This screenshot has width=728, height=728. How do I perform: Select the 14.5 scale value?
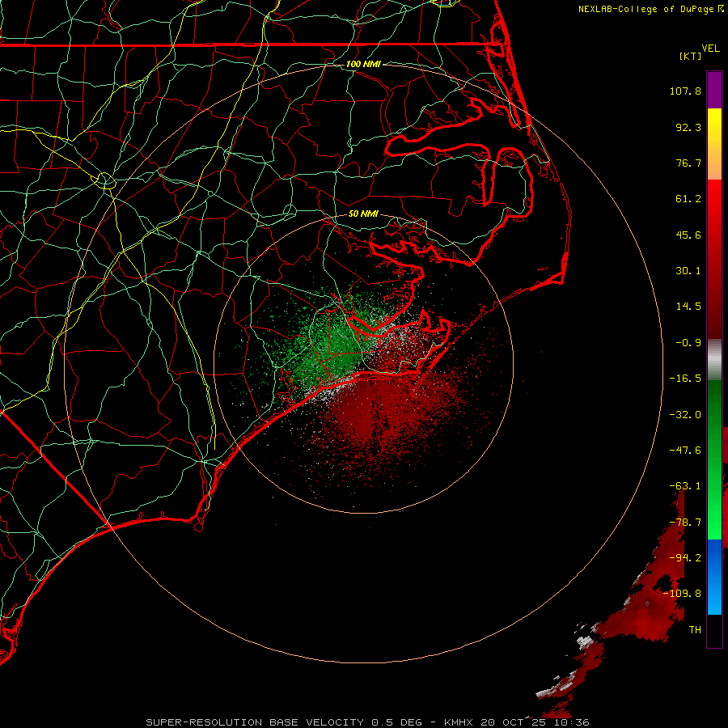point(688,307)
